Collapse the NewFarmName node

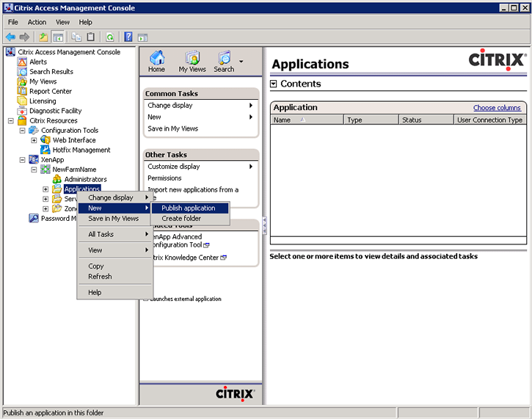[x=34, y=170]
